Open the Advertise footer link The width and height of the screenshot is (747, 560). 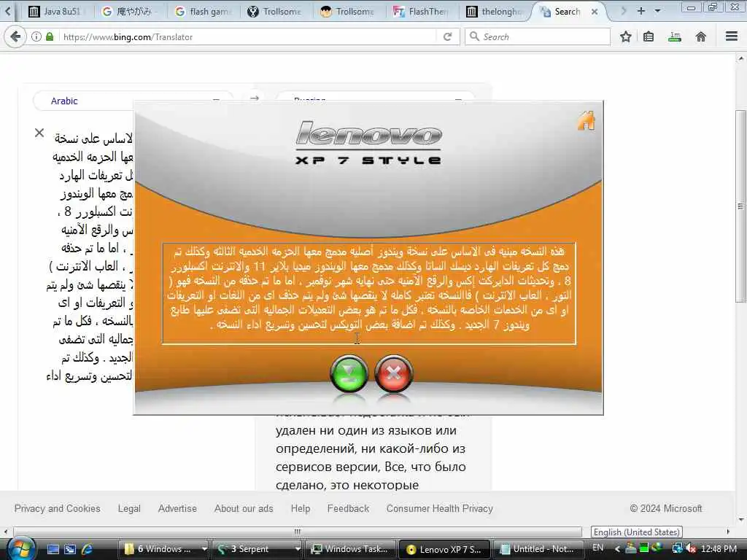pyautogui.click(x=177, y=508)
